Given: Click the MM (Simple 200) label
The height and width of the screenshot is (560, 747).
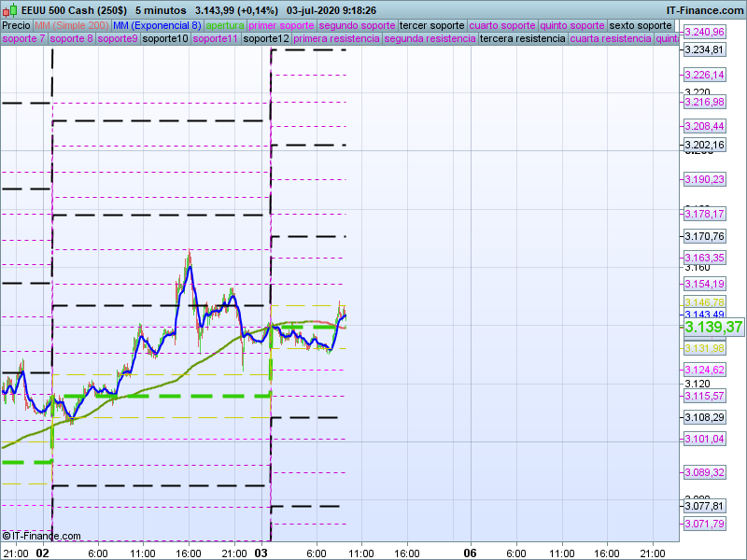Looking at the screenshot, I should (x=71, y=25).
